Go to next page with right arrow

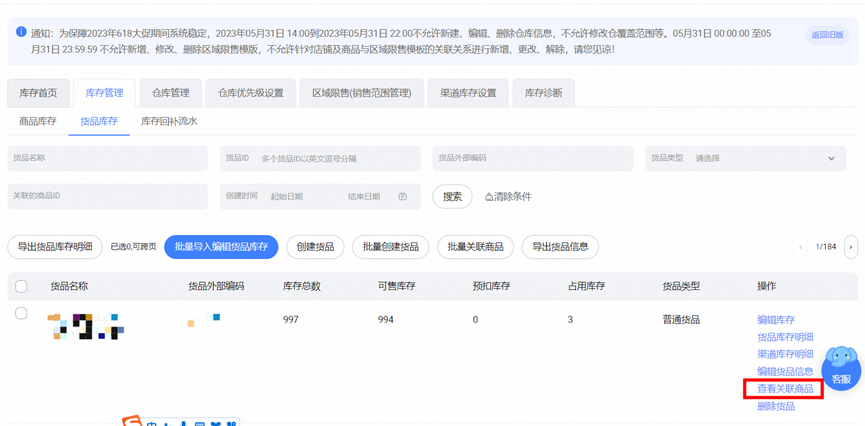pyautogui.click(x=850, y=247)
